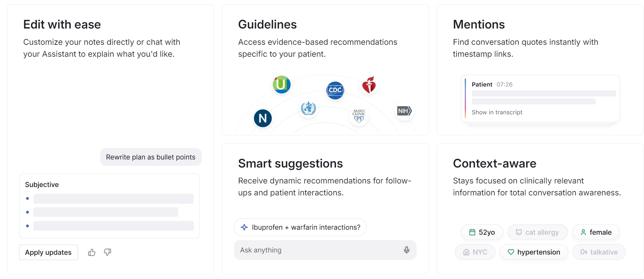Click the green U logo icon
This screenshot has width=644, height=279.
(282, 84)
